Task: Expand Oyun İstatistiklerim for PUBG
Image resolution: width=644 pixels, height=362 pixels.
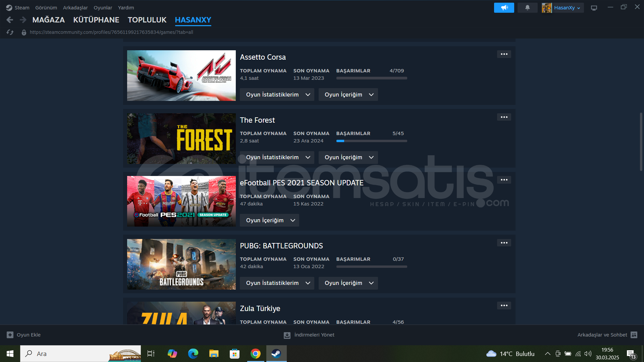Action: [x=277, y=283]
